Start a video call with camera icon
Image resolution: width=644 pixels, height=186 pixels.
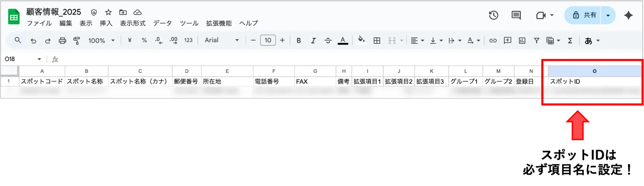click(541, 15)
